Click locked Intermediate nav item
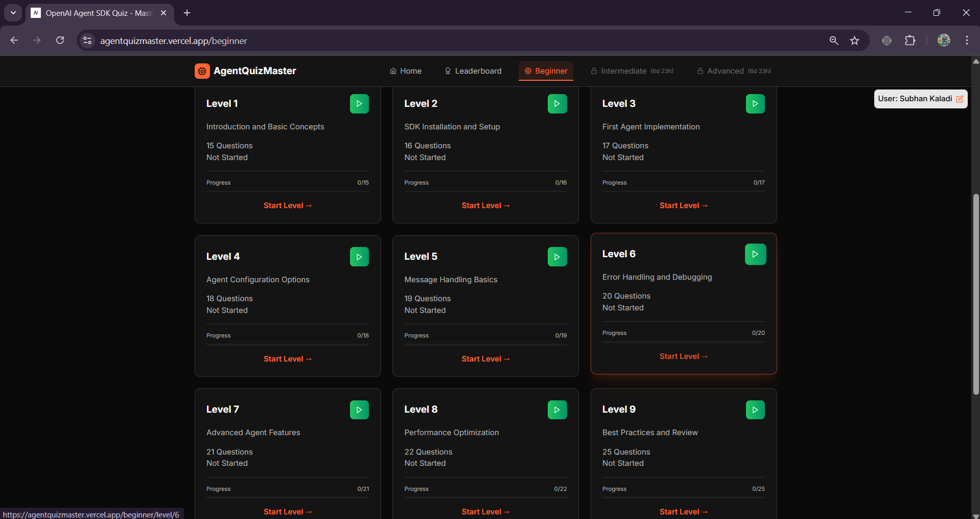 pos(632,71)
